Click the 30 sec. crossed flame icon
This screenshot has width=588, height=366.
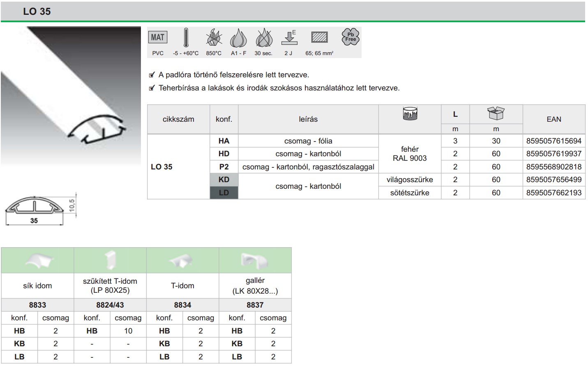pyautogui.click(x=263, y=38)
